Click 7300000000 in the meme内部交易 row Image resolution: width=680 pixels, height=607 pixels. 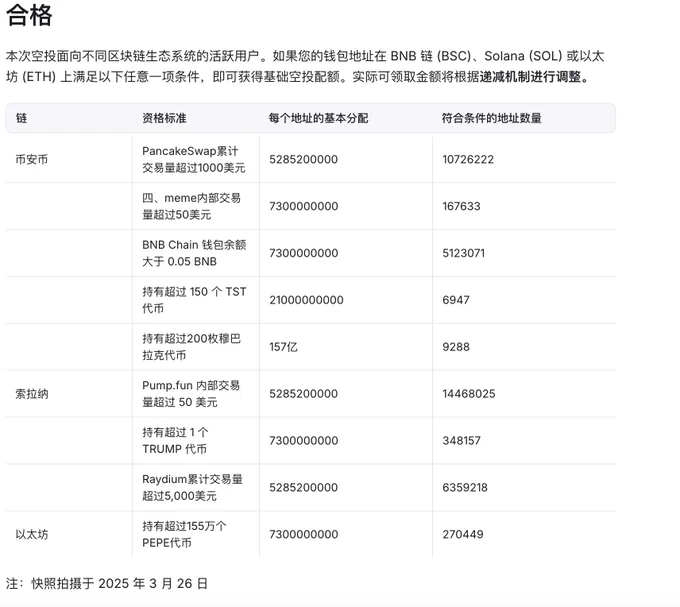tap(304, 206)
